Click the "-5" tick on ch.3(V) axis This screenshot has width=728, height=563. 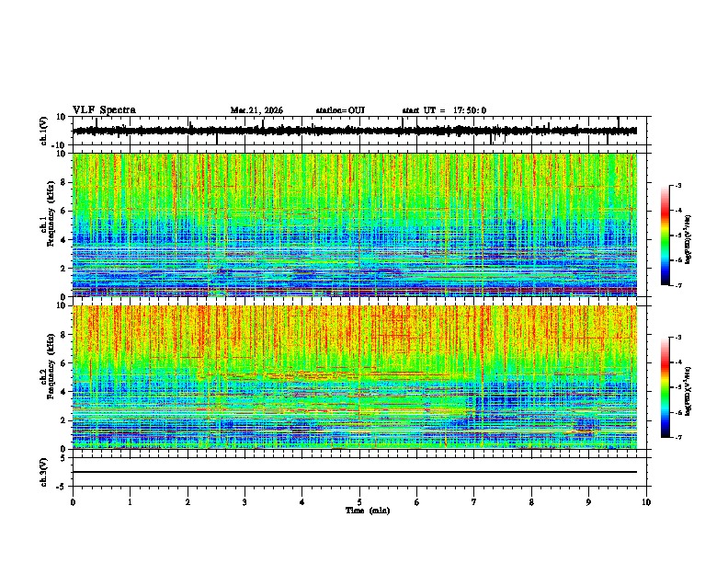(62, 487)
